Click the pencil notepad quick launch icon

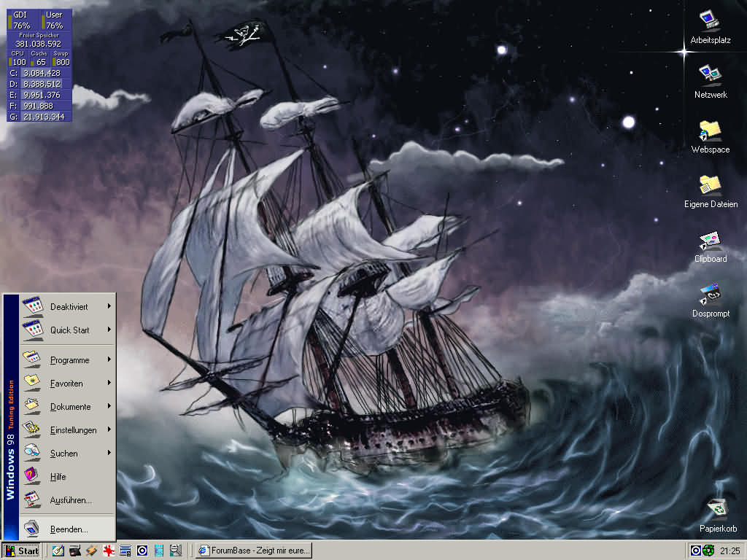point(58,551)
